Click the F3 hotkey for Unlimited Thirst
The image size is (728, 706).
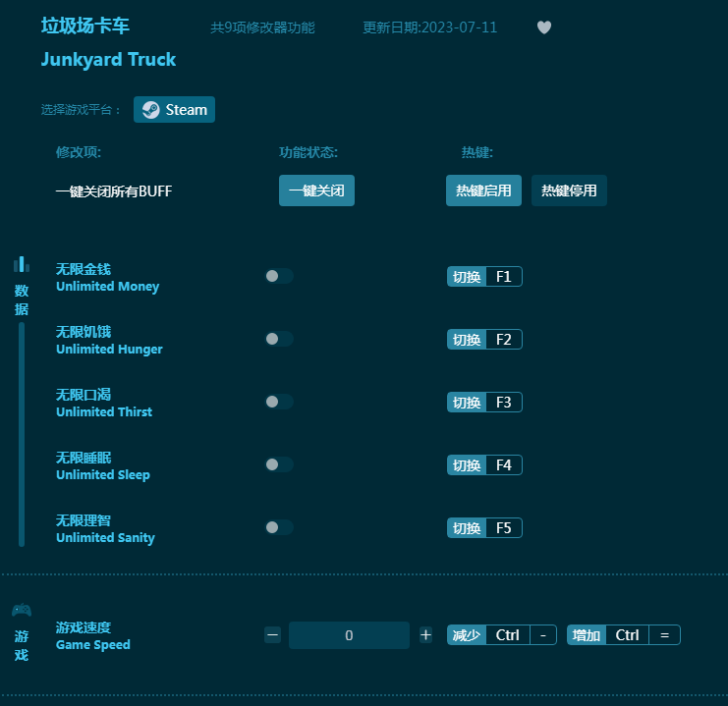[x=504, y=403]
